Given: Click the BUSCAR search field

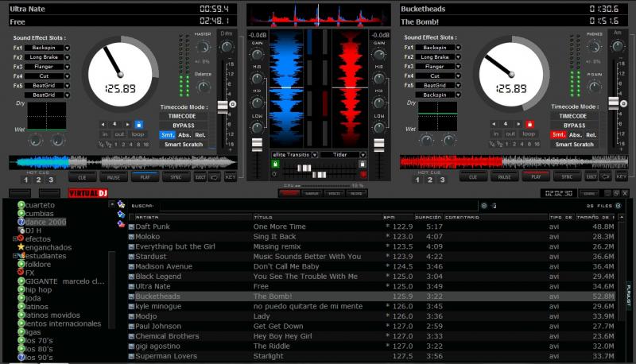Looking at the screenshot, I should [x=318, y=206].
